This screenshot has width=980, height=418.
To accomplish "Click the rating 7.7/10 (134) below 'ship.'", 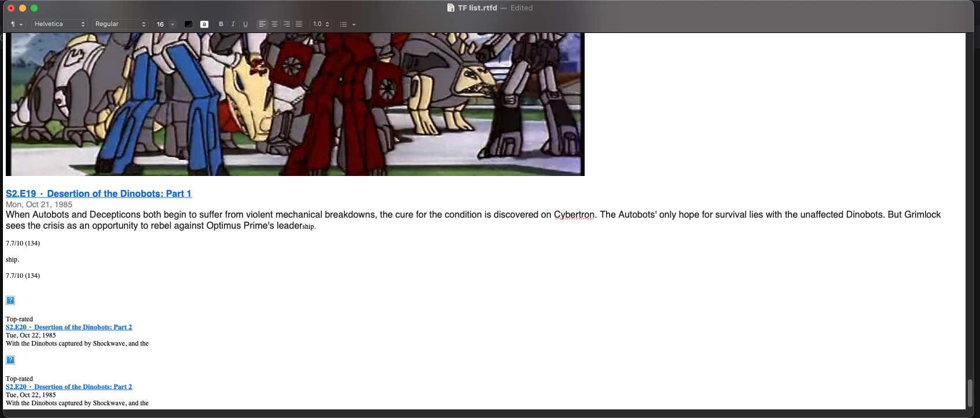I will pos(23,276).
